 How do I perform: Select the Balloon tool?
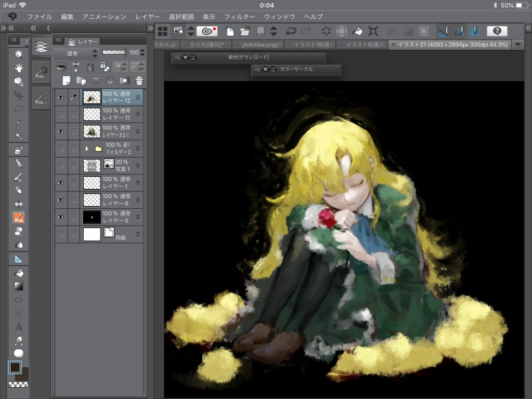point(19,353)
